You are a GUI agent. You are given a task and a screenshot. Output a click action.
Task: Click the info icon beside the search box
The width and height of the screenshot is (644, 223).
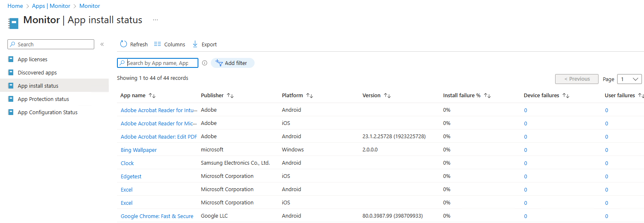point(205,63)
